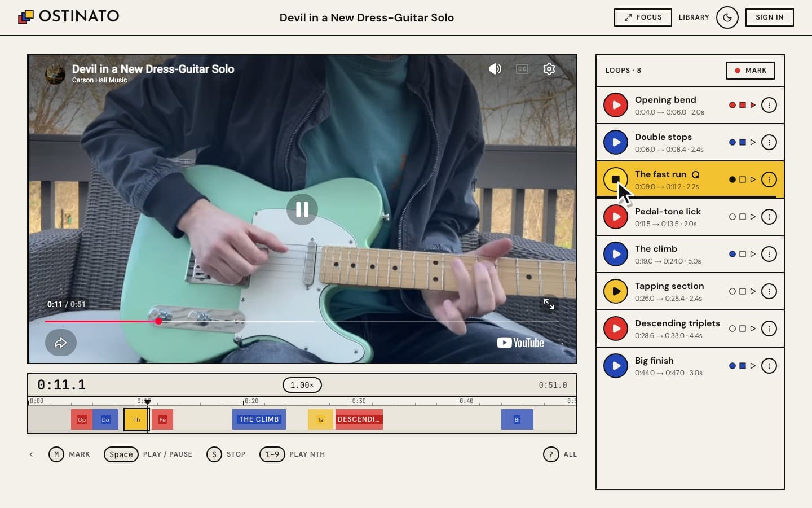Toggle triangle marker on The fast run
The width and height of the screenshot is (812, 508).
click(753, 179)
